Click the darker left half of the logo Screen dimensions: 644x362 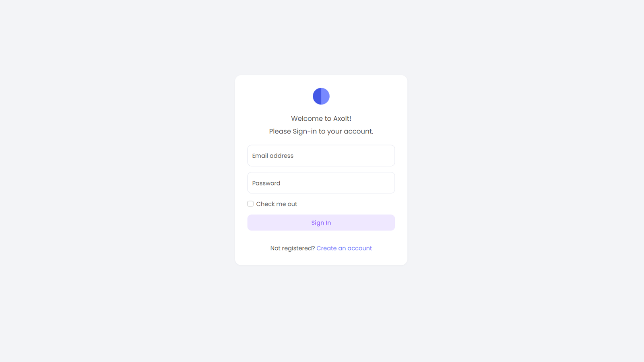[317, 96]
